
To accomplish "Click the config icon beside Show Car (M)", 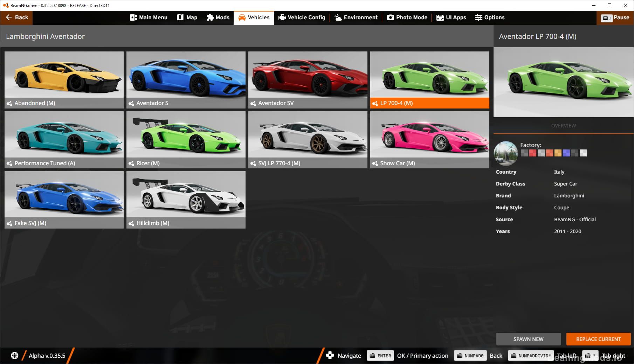I will click(375, 163).
